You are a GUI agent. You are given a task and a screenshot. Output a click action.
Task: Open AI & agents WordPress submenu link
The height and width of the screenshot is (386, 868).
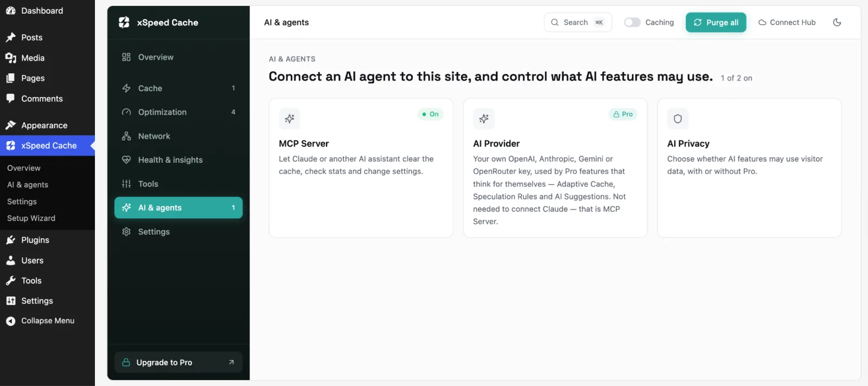28,185
